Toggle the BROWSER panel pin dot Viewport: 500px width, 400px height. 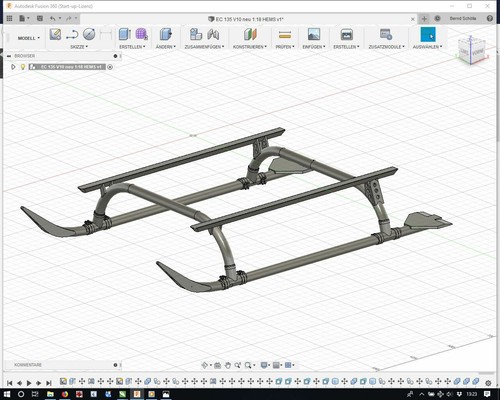[x=115, y=56]
